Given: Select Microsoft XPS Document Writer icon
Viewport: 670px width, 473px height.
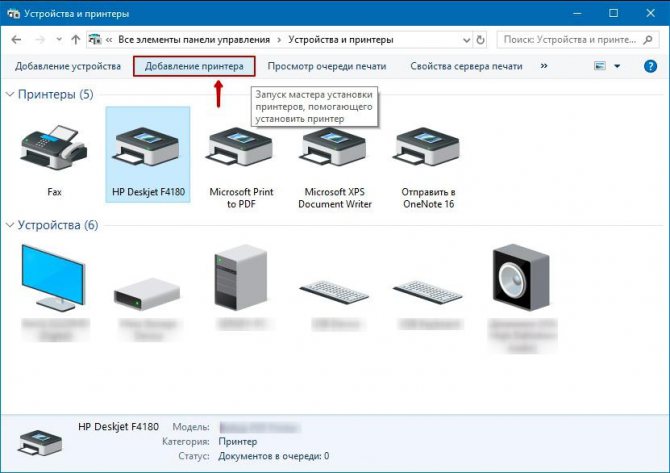Looking at the screenshot, I should (335, 148).
